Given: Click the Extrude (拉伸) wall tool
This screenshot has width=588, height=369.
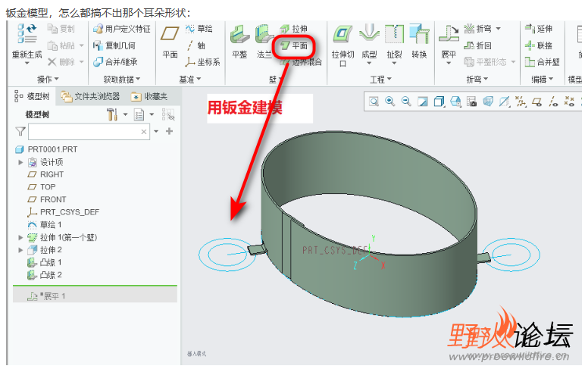Looking at the screenshot, I should pos(294,29).
